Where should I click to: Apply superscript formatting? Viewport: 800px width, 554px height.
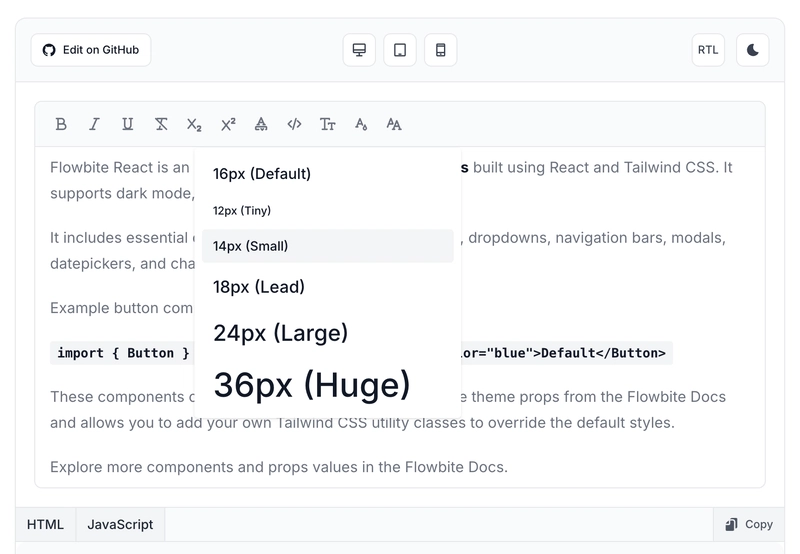pyautogui.click(x=228, y=124)
